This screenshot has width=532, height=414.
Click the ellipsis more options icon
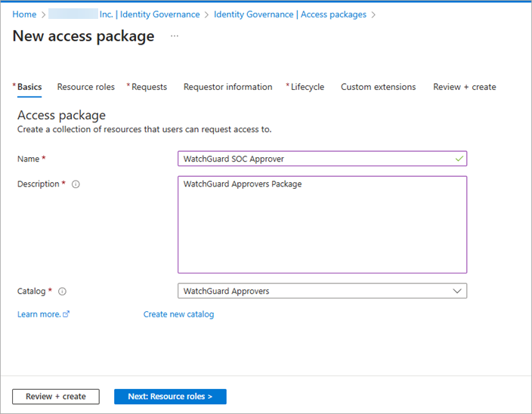click(x=175, y=36)
